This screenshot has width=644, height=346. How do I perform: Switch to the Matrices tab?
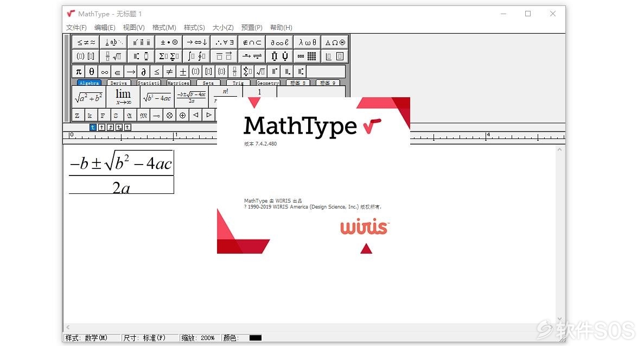click(x=178, y=83)
